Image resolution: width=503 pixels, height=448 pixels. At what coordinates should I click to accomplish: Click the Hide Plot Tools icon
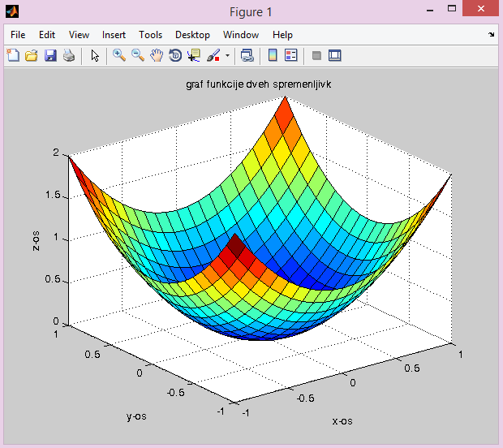point(316,56)
